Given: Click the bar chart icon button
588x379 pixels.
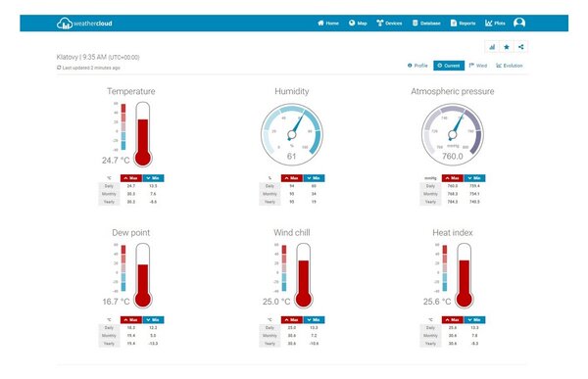Looking at the screenshot, I should 492,47.
